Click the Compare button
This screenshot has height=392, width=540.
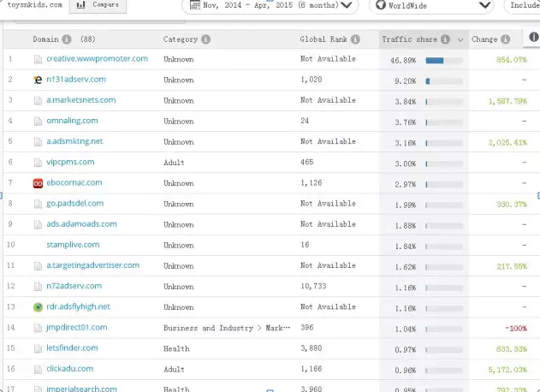[x=98, y=5]
